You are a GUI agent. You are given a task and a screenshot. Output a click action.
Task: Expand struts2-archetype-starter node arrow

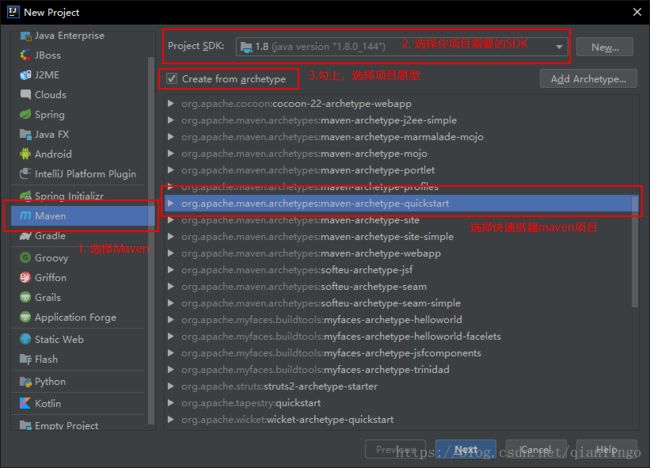170,386
